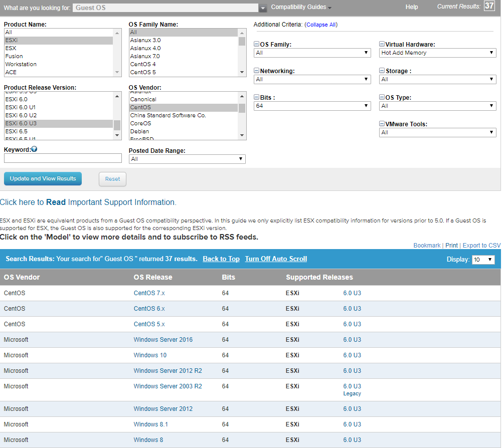Click Turn Off Auto Scroll link
Viewport: 502px width, 448px height.
276,259
